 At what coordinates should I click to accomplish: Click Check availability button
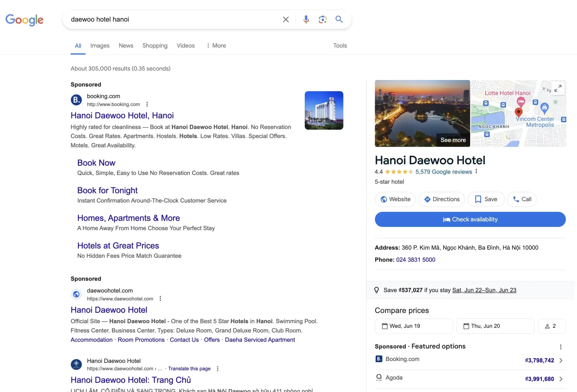pyautogui.click(x=470, y=219)
